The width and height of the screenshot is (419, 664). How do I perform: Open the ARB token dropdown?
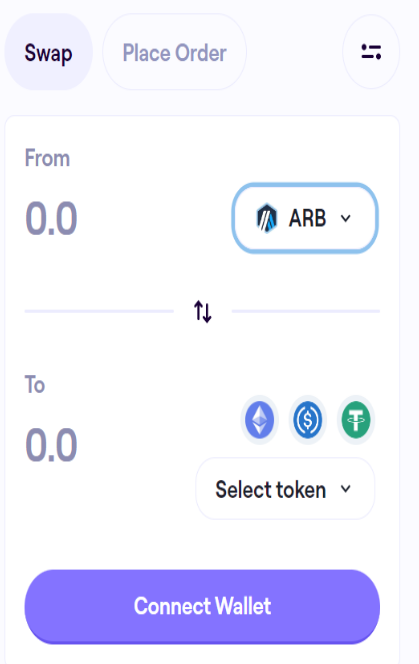(305, 218)
